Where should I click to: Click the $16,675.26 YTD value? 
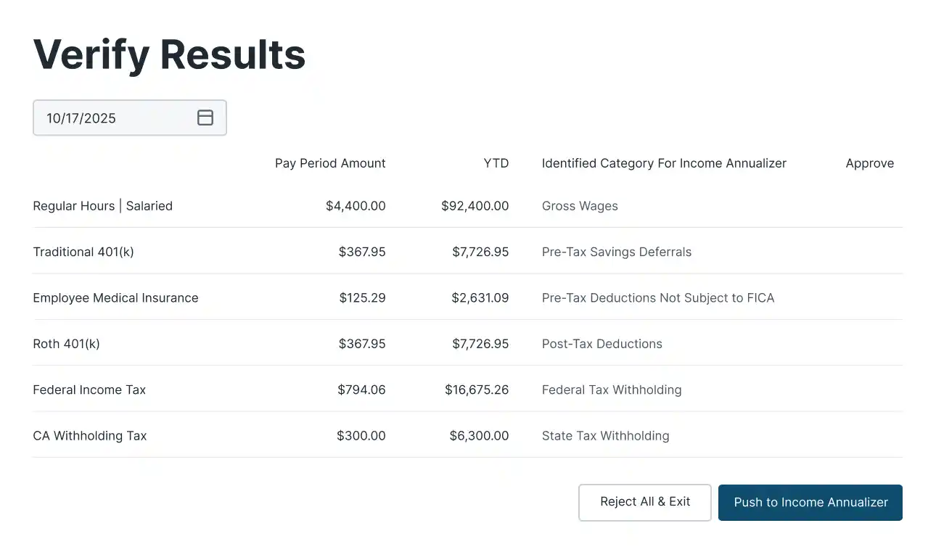coord(477,390)
